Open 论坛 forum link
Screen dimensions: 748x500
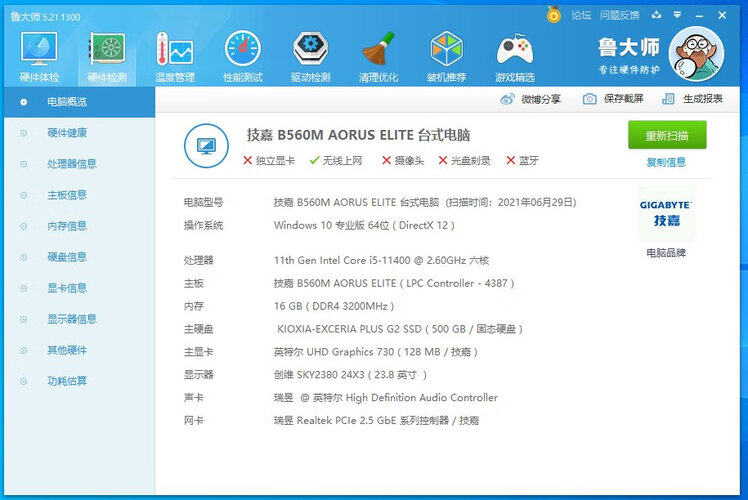[x=581, y=15]
